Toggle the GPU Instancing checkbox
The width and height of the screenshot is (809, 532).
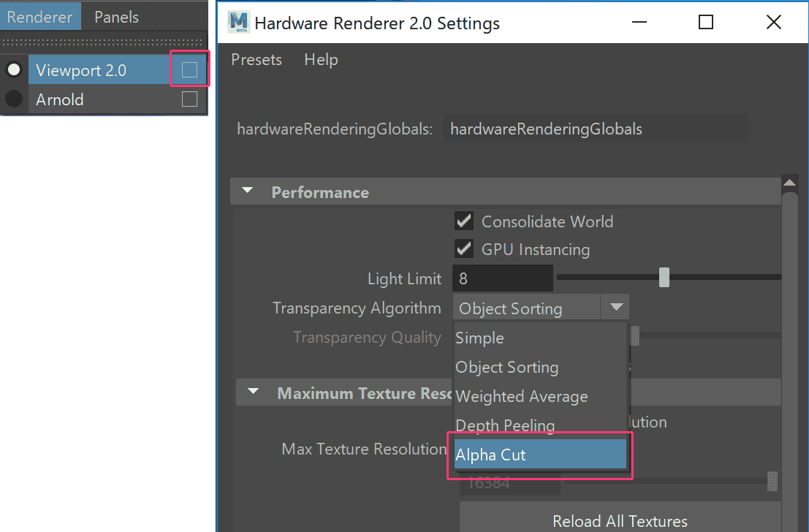[464, 248]
